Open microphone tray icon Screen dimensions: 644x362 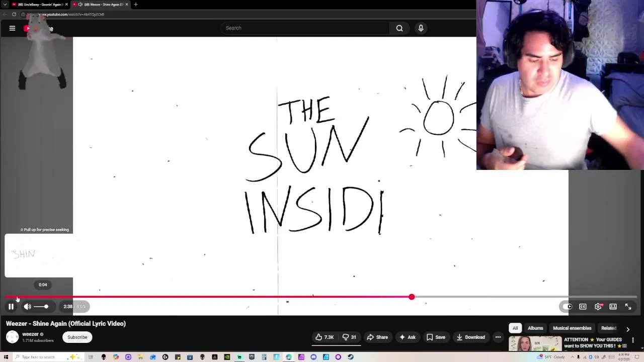coord(578,357)
